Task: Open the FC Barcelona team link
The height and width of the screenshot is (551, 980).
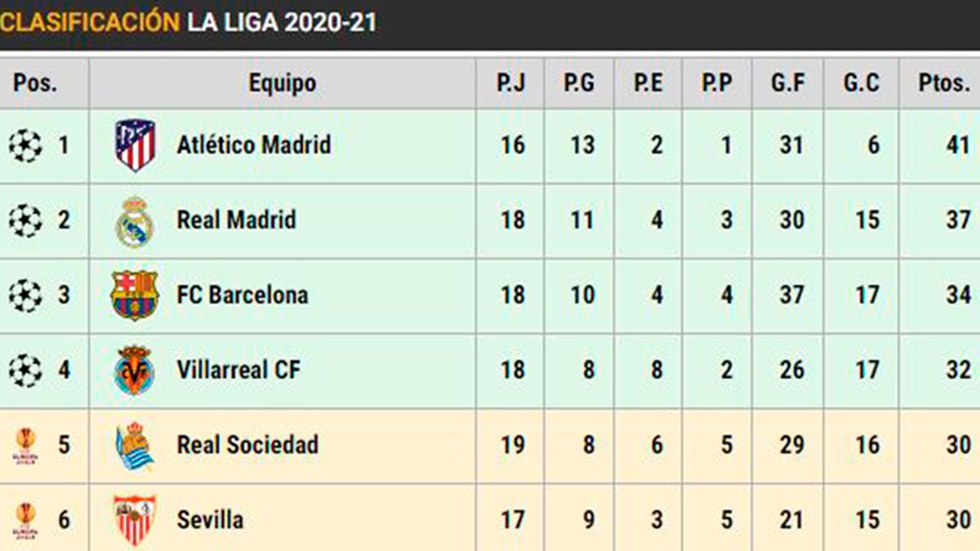Action: pos(243,295)
